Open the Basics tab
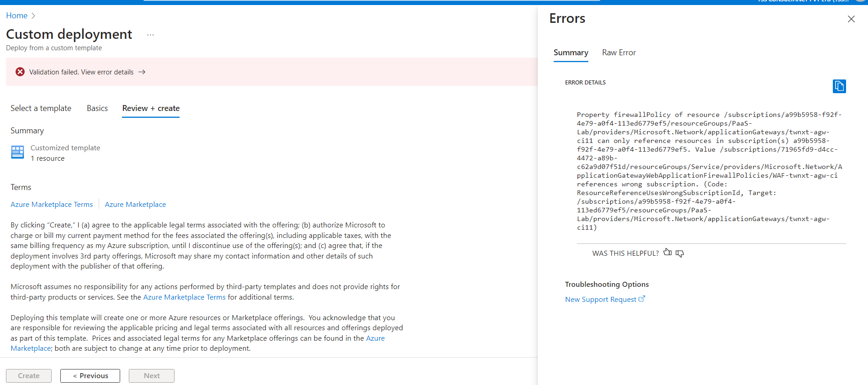This screenshot has height=385, width=868. coord(97,108)
